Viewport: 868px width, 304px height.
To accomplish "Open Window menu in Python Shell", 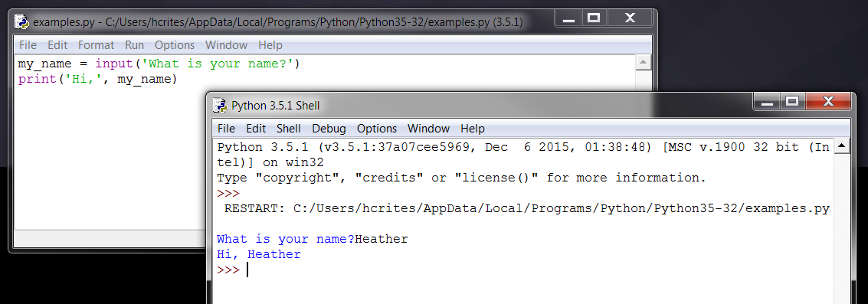I will click(428, 129).
